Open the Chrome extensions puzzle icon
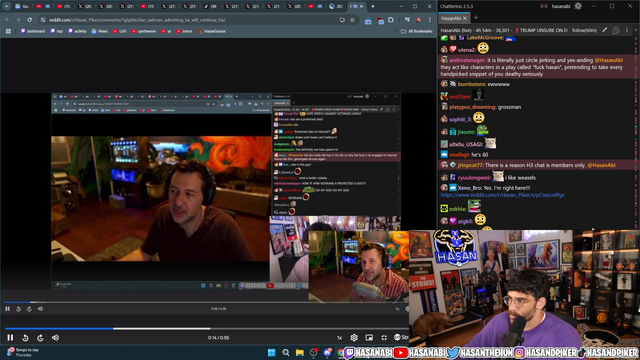The height and width of the screenshot is (360, 640). (x=391, y=20)
